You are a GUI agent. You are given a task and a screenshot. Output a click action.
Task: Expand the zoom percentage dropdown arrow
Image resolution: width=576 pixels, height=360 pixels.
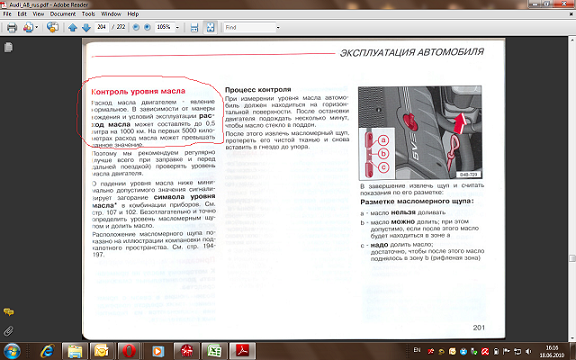pyautogui.click(x=177, y=28)
